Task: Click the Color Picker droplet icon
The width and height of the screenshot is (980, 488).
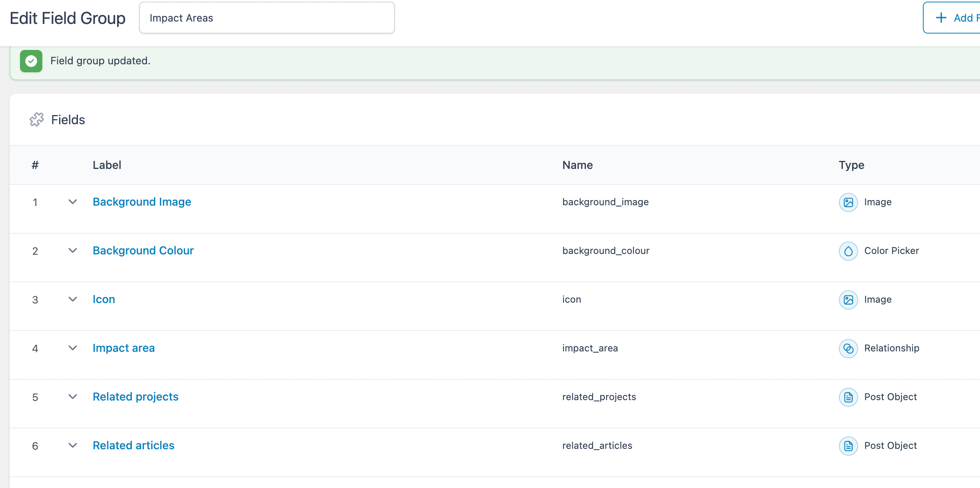Action: pos(848,251)
